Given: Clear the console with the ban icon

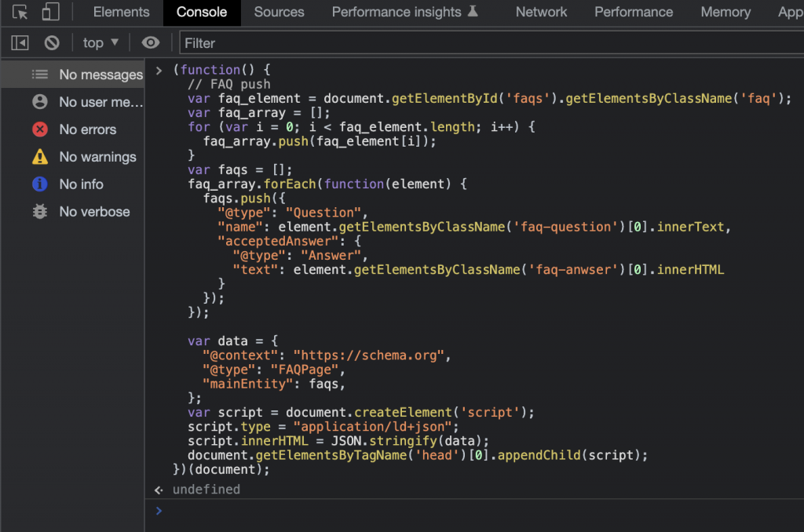Looking at the screenshot, I should click(x=52, y=43).
